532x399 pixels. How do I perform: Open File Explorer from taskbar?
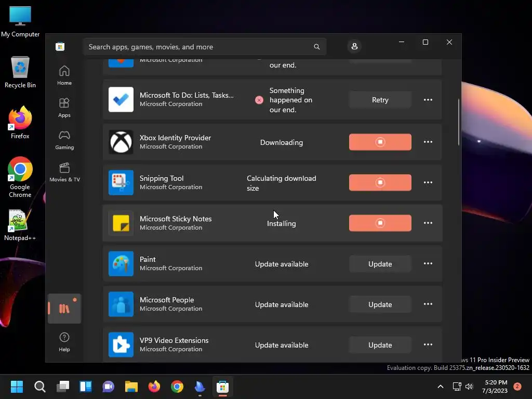click(x=131, y=387)
